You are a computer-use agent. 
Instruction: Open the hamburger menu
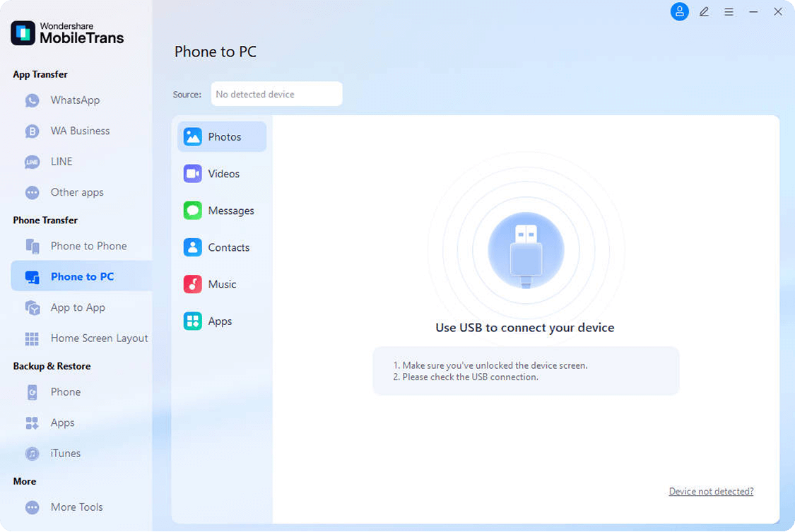tap(729, 12)
